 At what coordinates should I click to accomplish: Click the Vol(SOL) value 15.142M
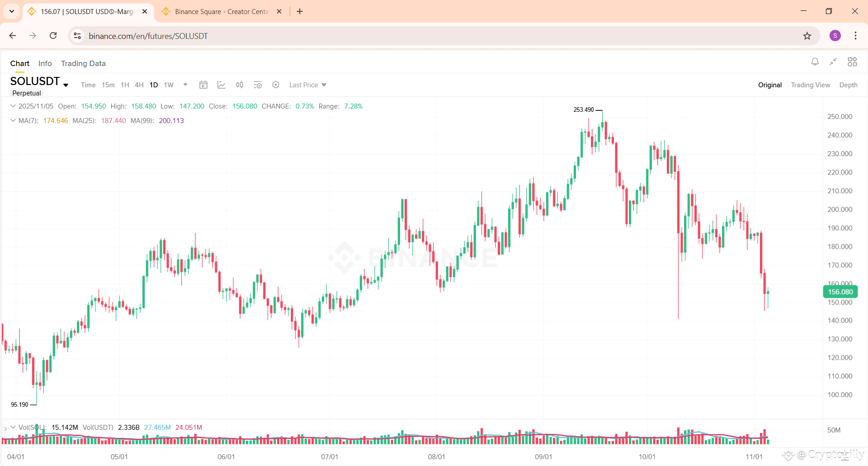point(65,427)
